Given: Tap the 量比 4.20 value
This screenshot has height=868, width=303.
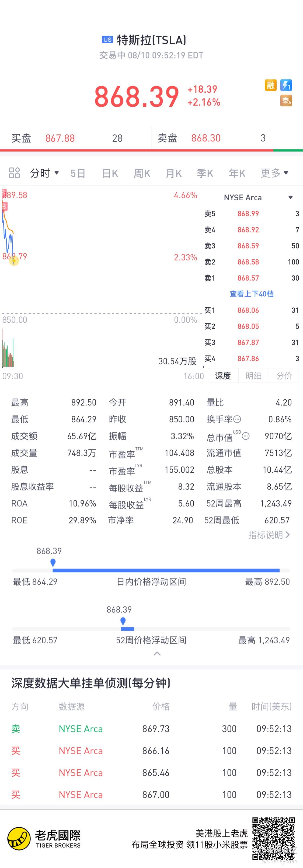Looking at the screenshot, I should [x=284, y=402].
